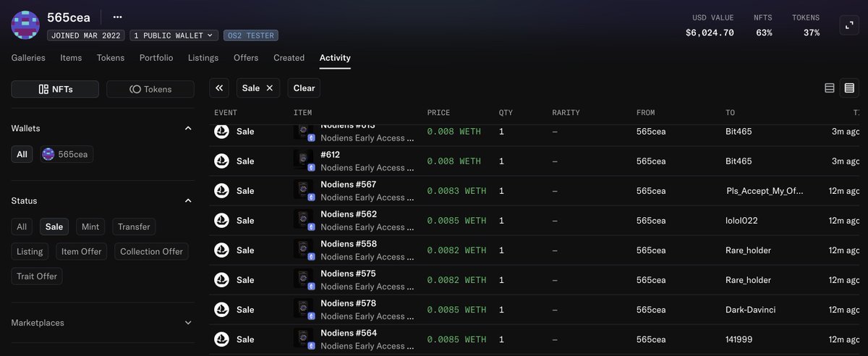
Task: Click the PRICE column header
Action: pyautogui.click(x=438, y=113)
